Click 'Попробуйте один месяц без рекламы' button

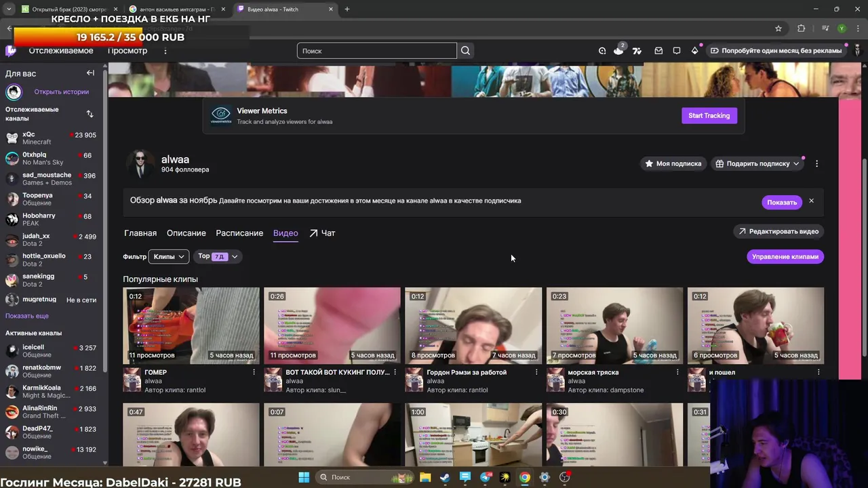click(x=776, y=51)
